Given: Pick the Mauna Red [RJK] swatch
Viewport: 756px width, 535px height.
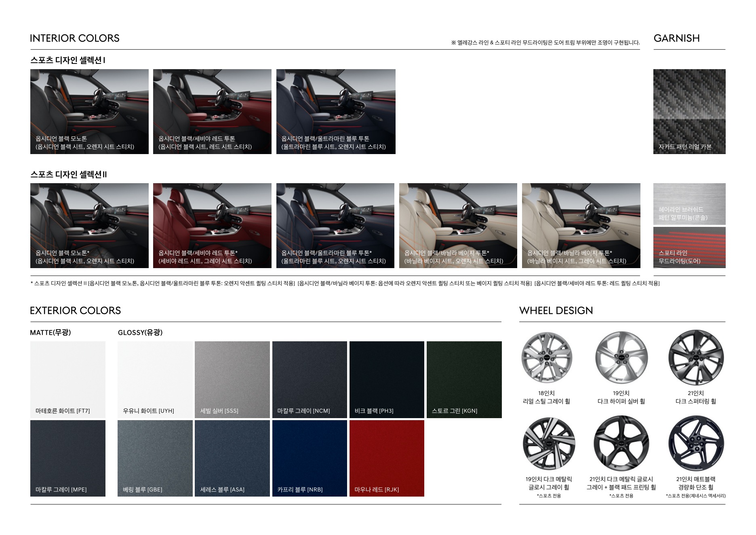Looking at the screenshot, I should [x=387, y=458].
